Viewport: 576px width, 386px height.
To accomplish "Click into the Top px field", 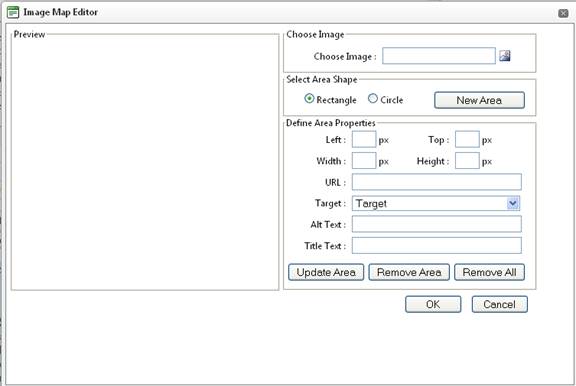I will tap(467, 140).
